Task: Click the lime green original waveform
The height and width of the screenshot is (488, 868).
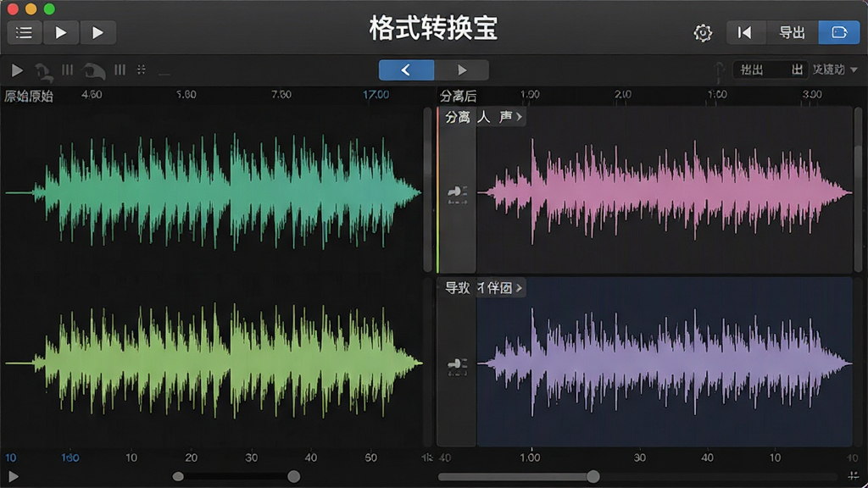Action: click(x=213, y=363)
